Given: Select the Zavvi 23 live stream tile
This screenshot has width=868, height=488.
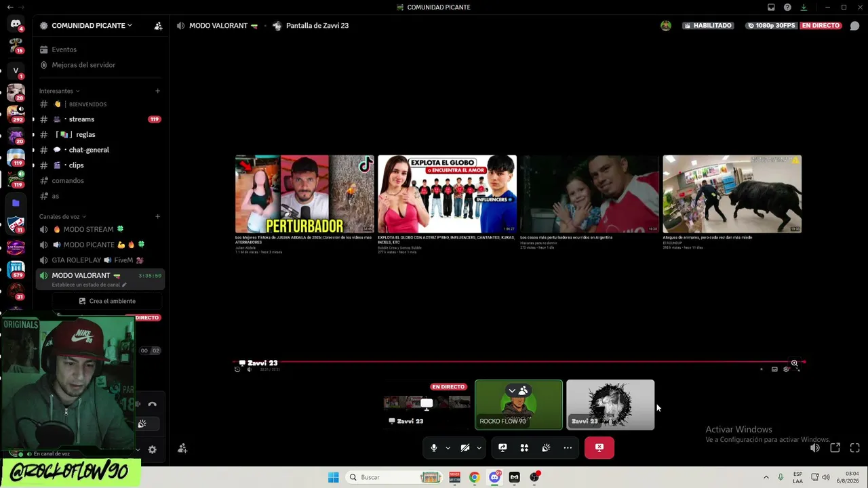Looking at the screenshot, I should click(x=427, y=405).
